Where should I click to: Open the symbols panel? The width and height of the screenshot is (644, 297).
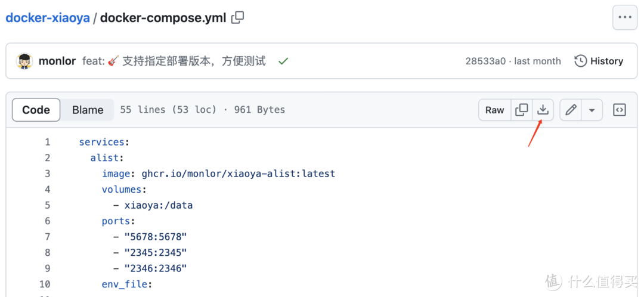(620, 110)
